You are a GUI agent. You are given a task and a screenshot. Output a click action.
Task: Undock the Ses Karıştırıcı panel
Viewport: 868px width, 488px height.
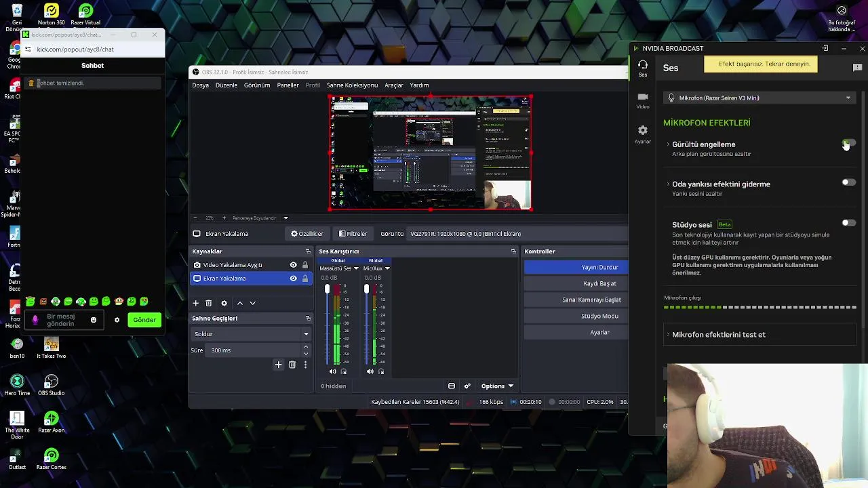(513, 251)
